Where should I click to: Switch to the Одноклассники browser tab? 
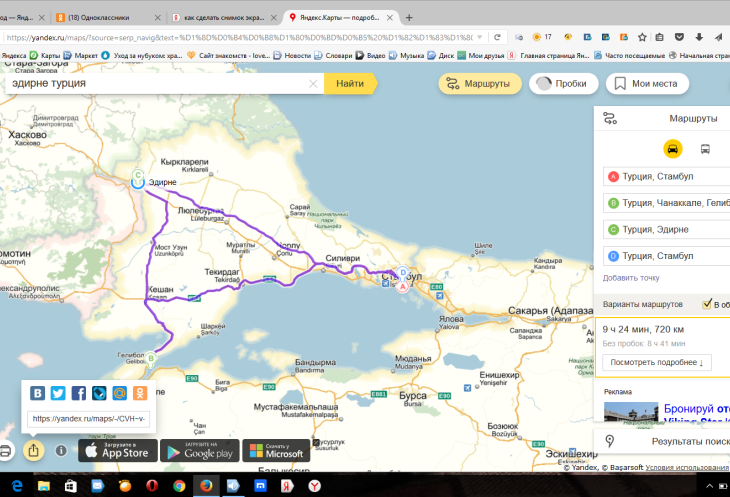108,18
